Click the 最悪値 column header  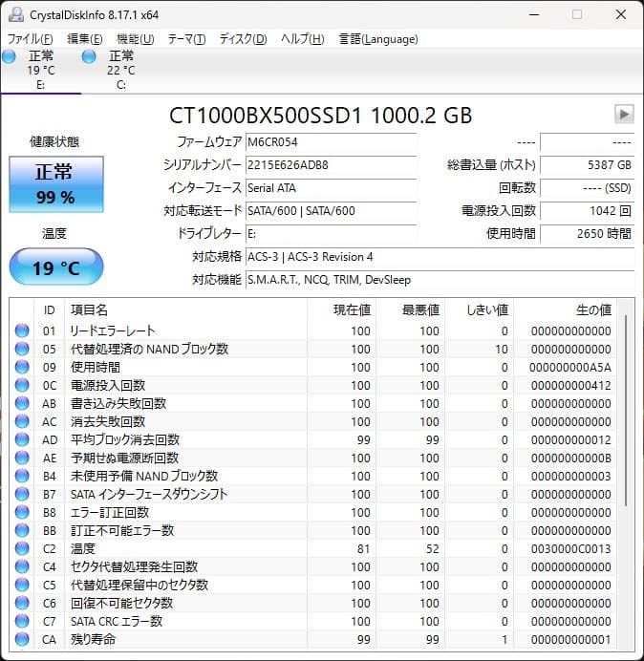coord(410,310)
